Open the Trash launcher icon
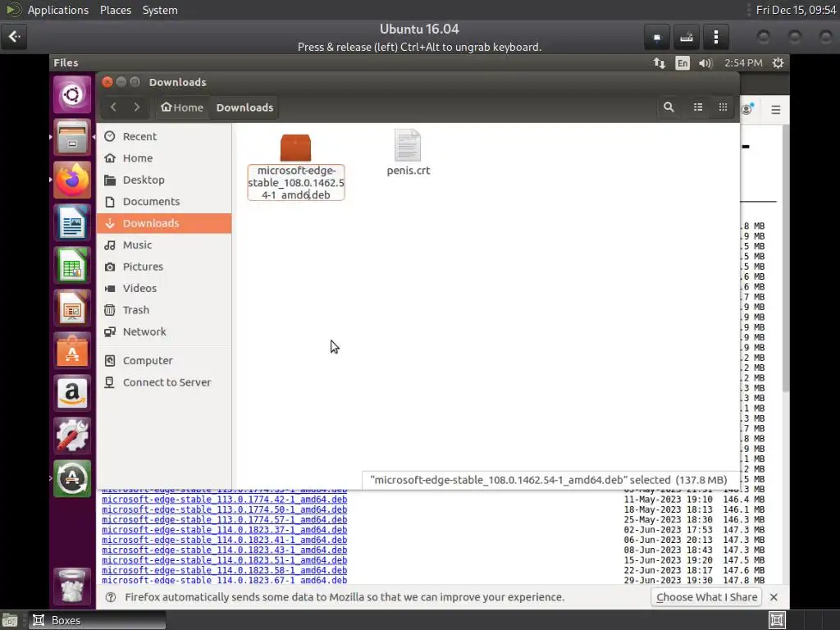Screen dimensions: 840x630 pyautogui.click(x=72, y=586)
